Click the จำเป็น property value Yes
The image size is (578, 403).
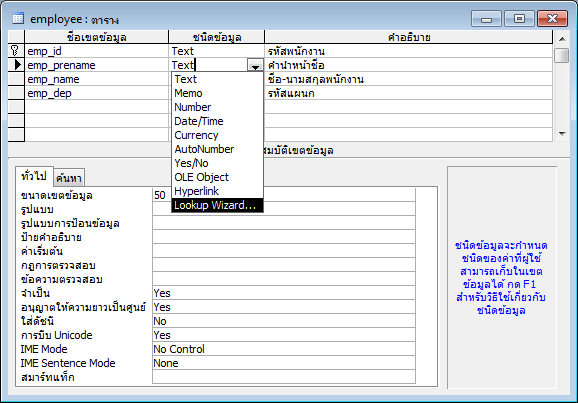tap(284, 293)
